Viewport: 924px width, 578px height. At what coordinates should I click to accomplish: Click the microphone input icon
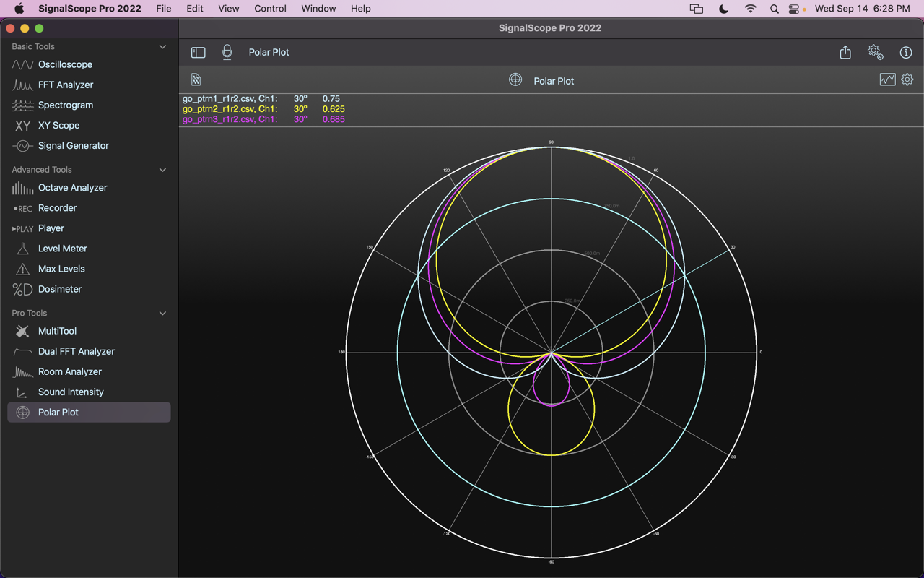click(x=227, y=52)
